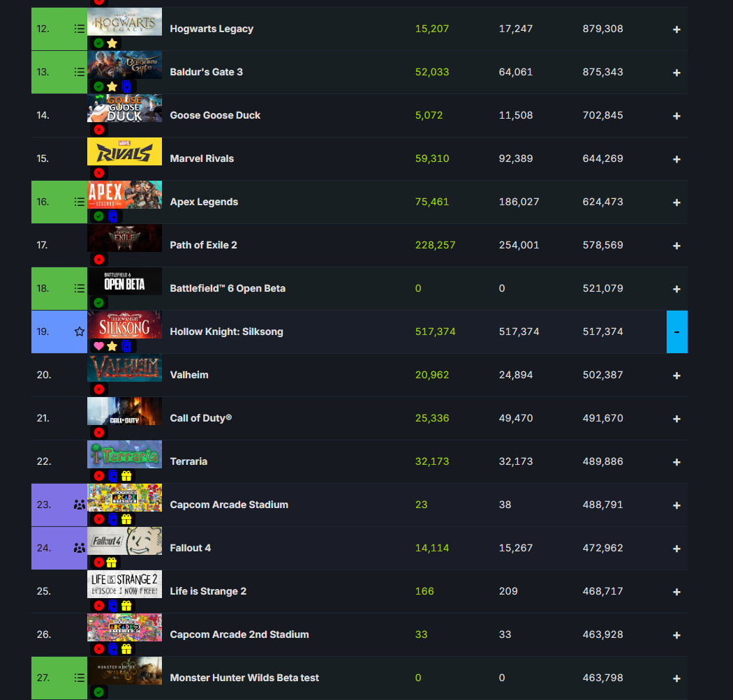Click green check under Battlefield 6 Open Beta
The image size is (733, 700).
pyautogui.click(x=98, y=303)
